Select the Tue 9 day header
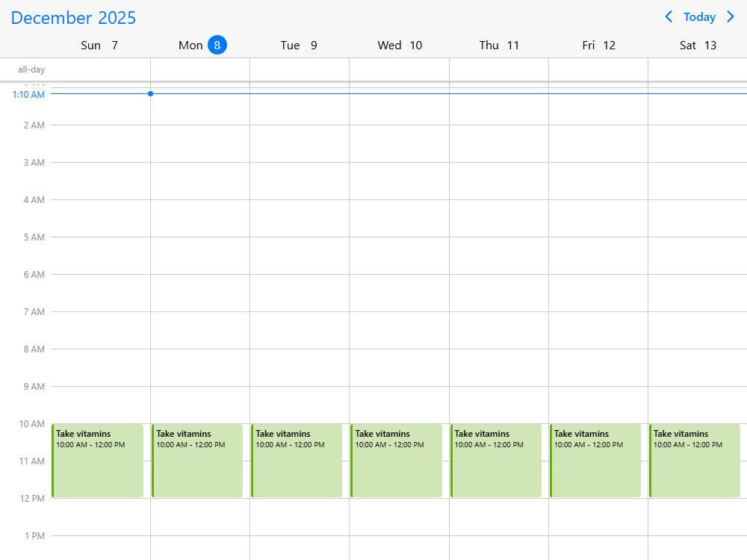 coord(299,45)
